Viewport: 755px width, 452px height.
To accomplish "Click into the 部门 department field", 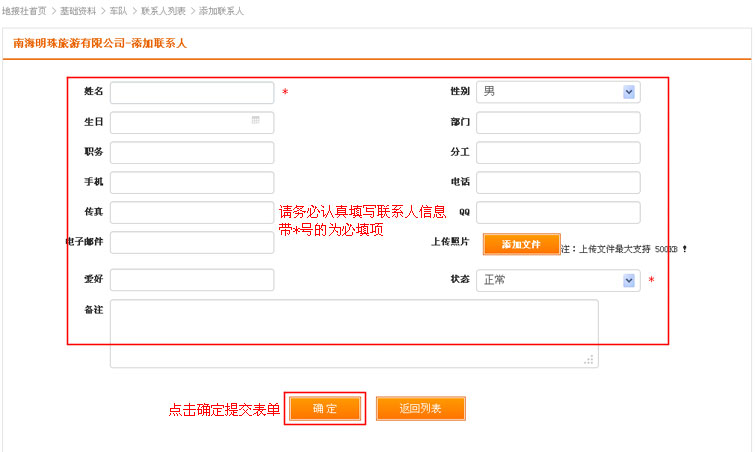I will 558,123.
